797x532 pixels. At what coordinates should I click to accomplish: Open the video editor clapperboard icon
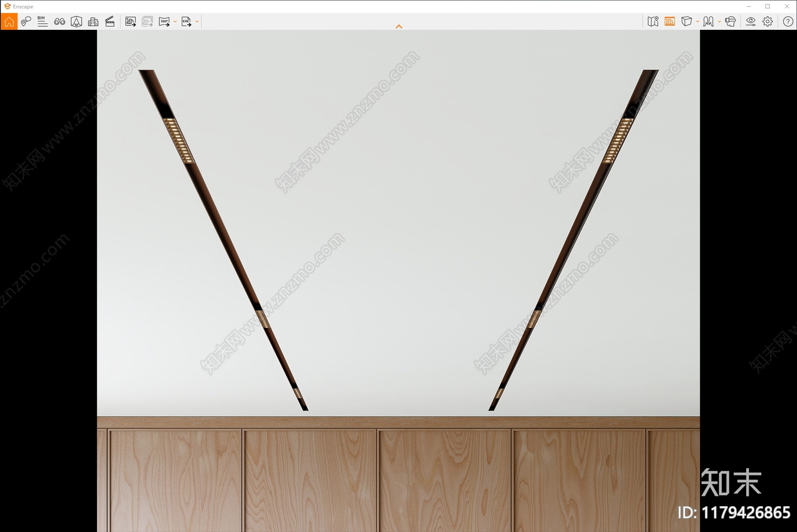[x=110, y=21]
